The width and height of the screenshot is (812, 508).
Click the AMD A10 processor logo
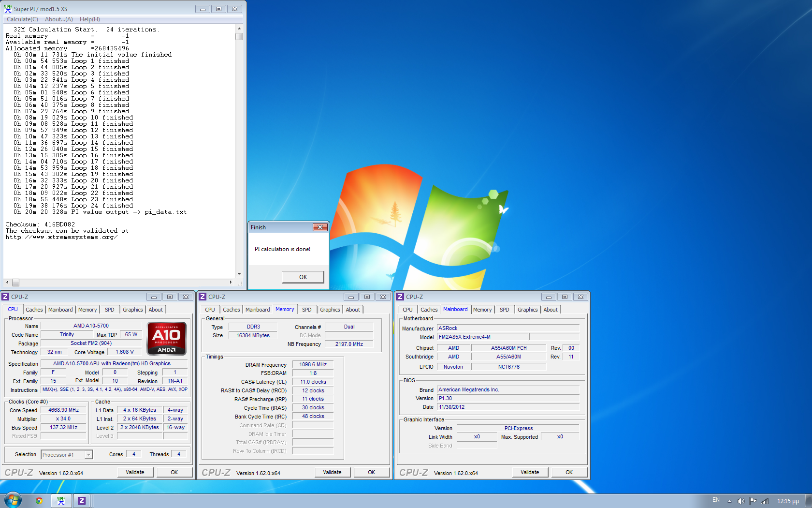pos(167,339)
